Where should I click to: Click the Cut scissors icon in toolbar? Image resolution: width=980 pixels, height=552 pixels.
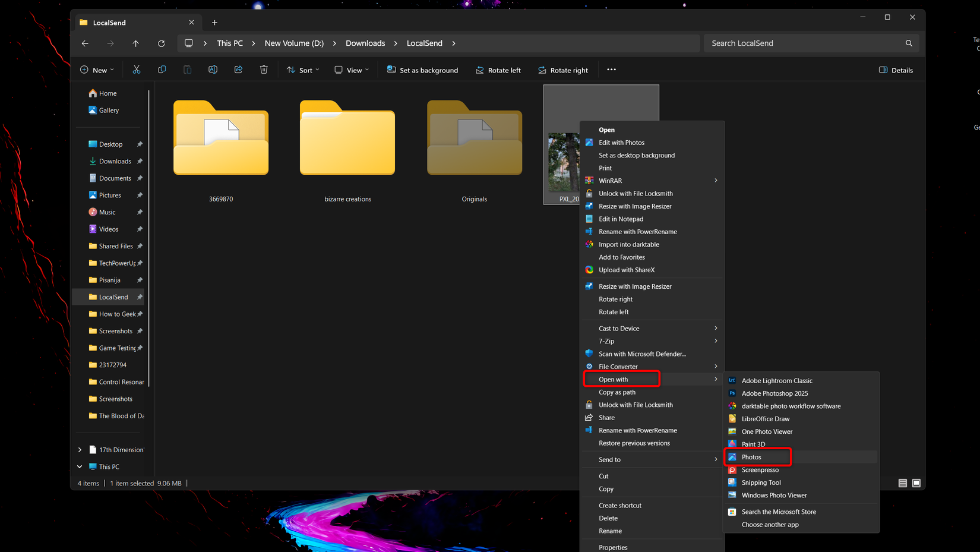tap(137, 70)
